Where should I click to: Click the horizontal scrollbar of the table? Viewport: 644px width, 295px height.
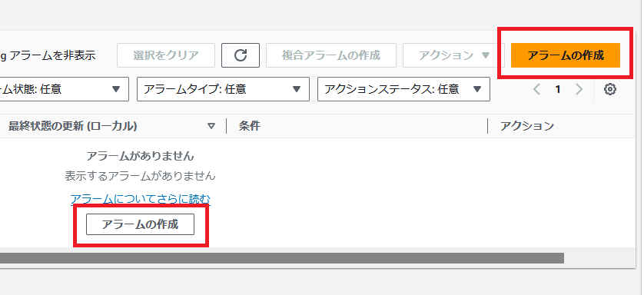click(x=282, y=258)
